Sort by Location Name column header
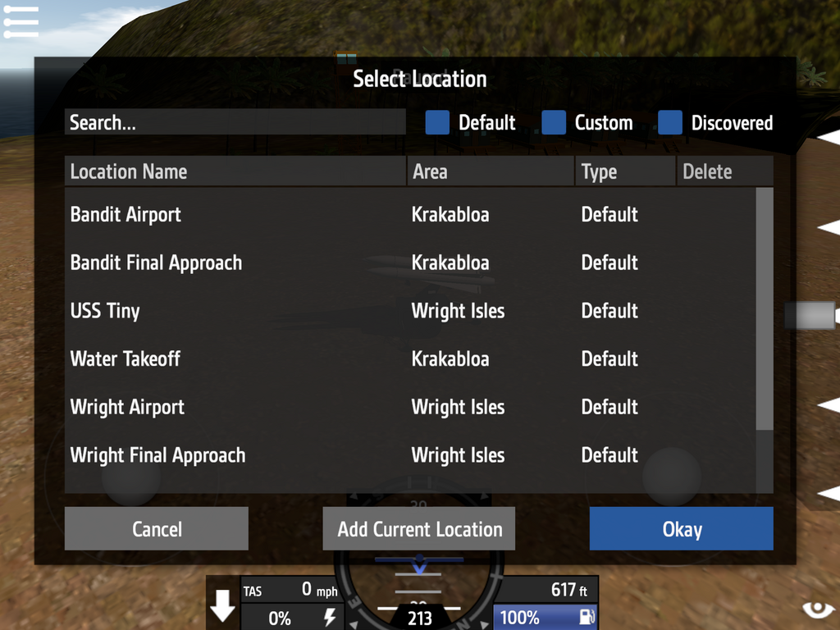Screen dimensions: 840x630 (x=235, y=171)
